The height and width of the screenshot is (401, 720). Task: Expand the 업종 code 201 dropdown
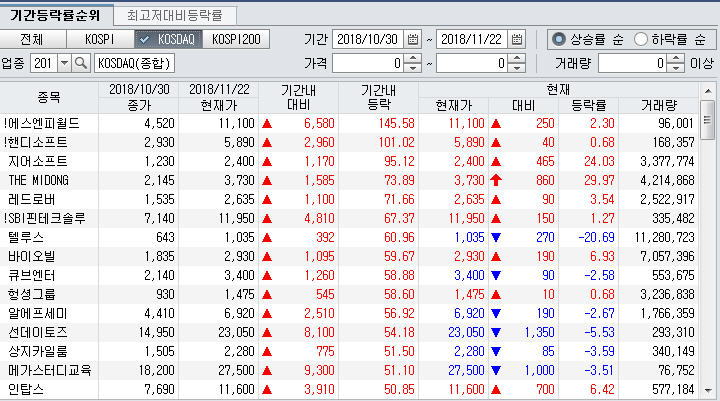click(x=64, y=63)
